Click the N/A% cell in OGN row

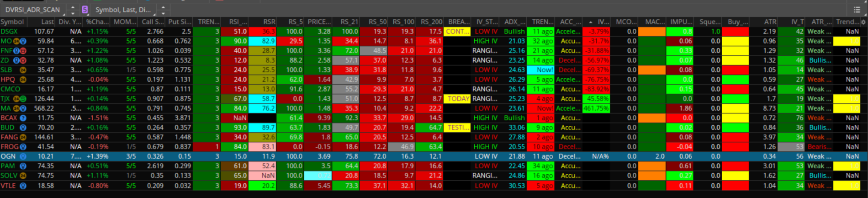(600, 156)
